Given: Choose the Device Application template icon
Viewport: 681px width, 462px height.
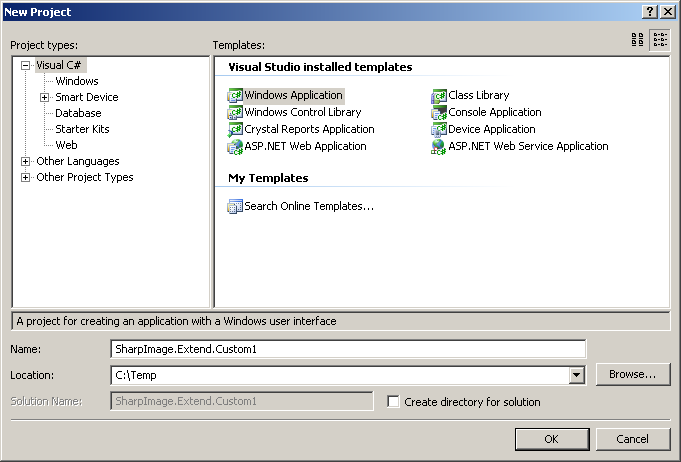Looking at the screenshot, I should tap(439, 130).
